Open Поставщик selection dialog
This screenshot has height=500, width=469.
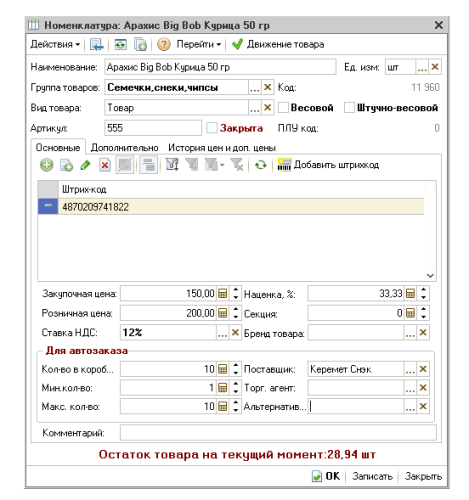[410, 369]
